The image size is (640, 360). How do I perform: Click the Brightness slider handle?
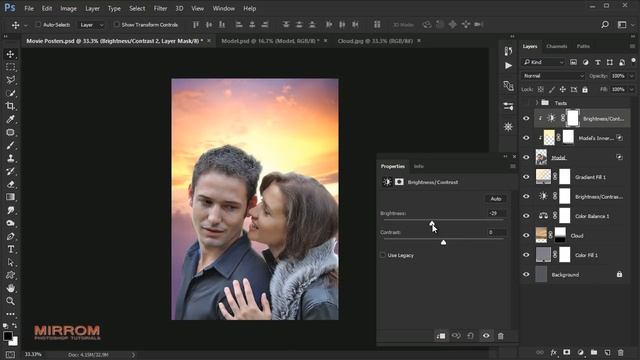432,223
